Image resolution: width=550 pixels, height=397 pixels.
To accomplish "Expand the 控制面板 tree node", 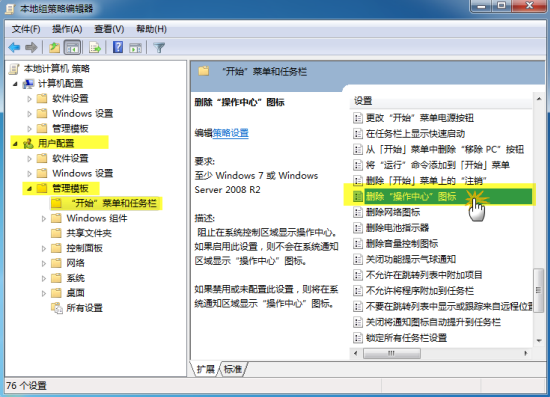I will 44,248.
